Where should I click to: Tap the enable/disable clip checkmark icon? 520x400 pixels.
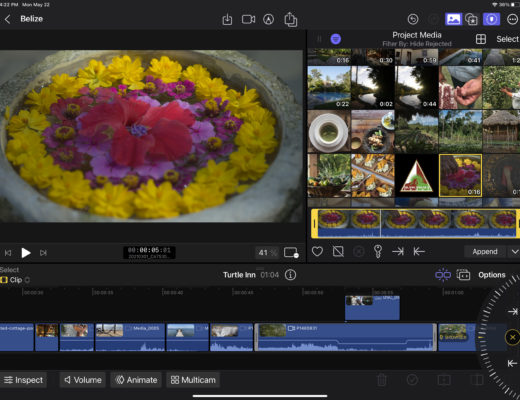(412, 380)
